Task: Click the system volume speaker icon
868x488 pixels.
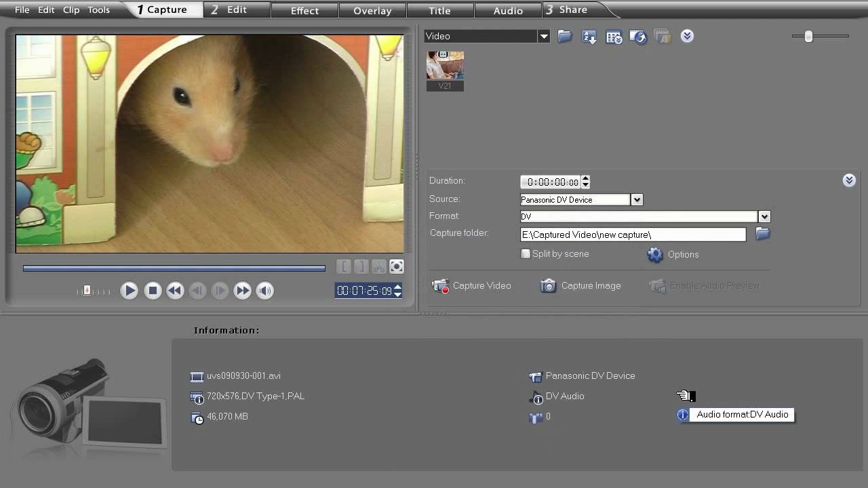Action: tap(264, 291)
